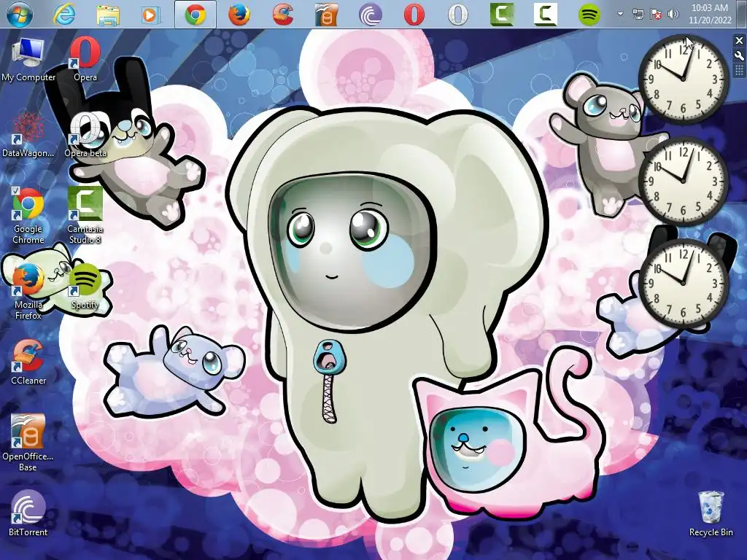Select the Opera beta desktop shortcut
Viewport: 747px width, 560px height.
85,135
